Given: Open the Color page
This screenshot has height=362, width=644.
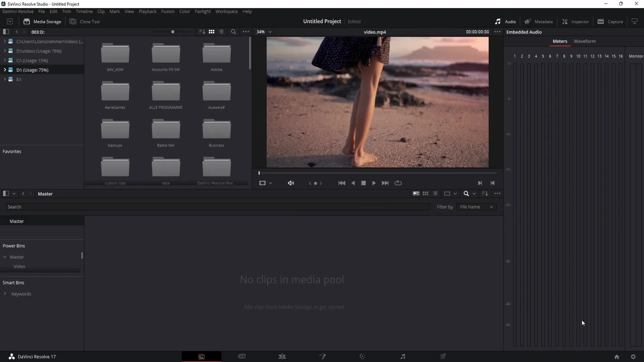Looking at the screenshot, I should [x=362, y=356].
